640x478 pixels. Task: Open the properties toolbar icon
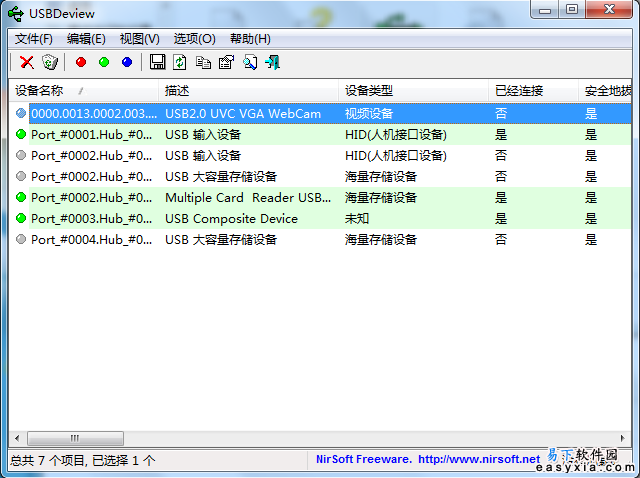tap(226, 62)
